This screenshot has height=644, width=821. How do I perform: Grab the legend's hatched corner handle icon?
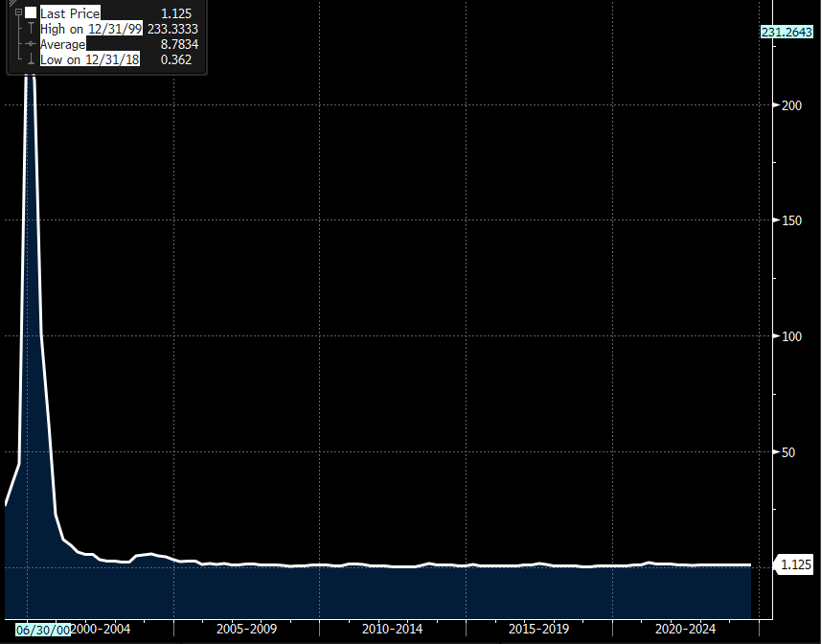tap(12, 3)
